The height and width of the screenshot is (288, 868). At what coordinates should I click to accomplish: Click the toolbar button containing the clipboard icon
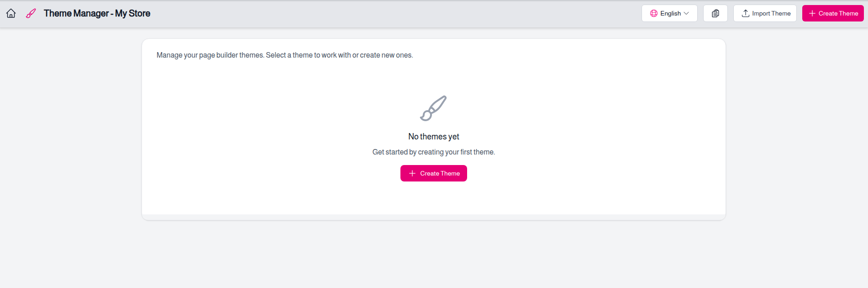pyautogui.click(x=715, y=13)
